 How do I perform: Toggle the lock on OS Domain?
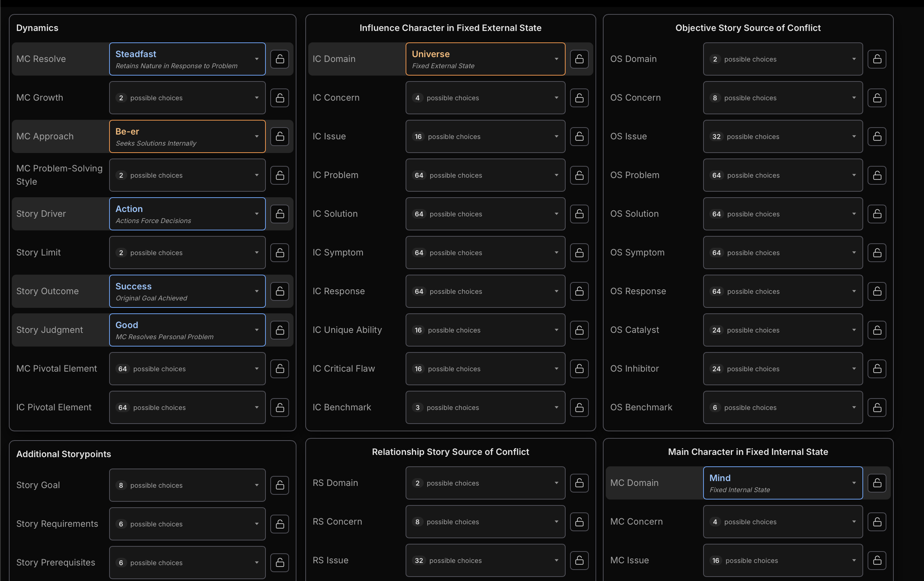(877, 59)
